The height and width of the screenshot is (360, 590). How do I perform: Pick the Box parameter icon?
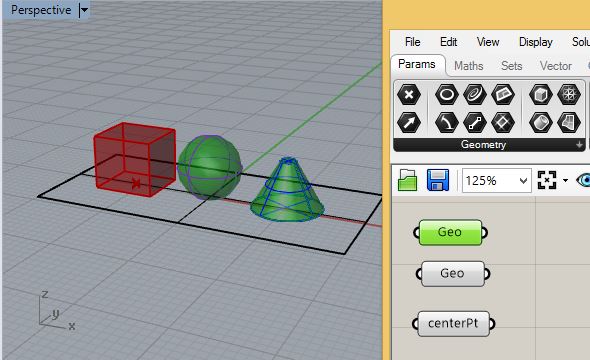coord(541,94)
